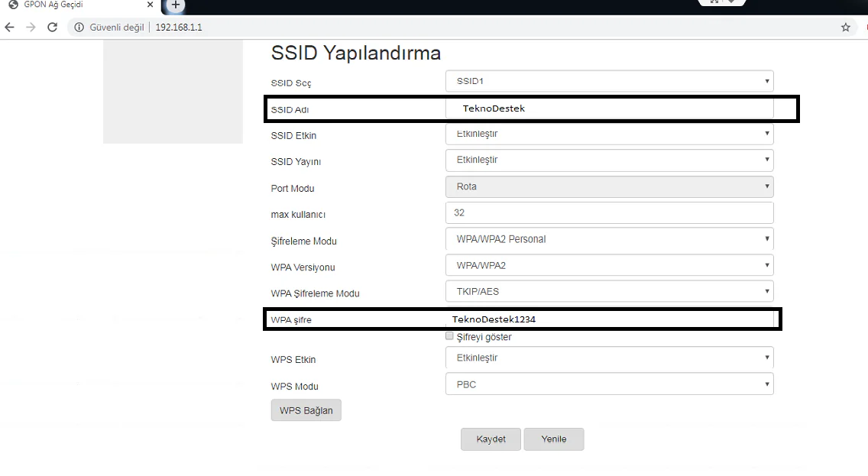Open a new tab with plus button

175,5
